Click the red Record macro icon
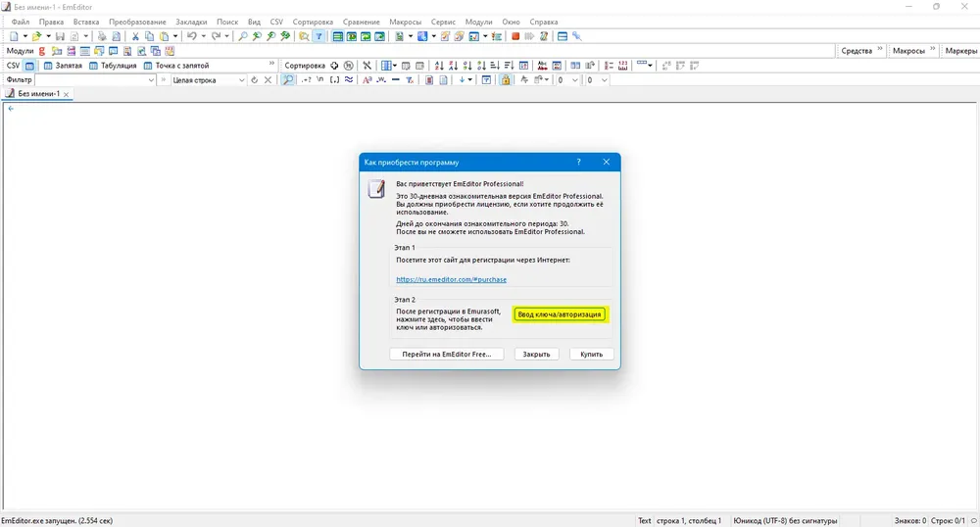The image size is (980, 527). [x=515, y=36]
